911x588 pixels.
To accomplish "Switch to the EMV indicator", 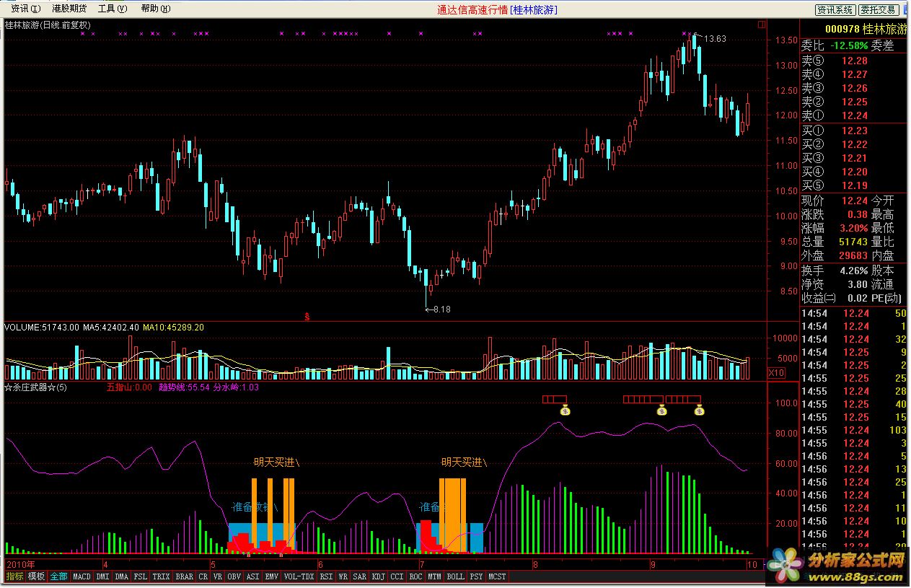I will [272, 576].
